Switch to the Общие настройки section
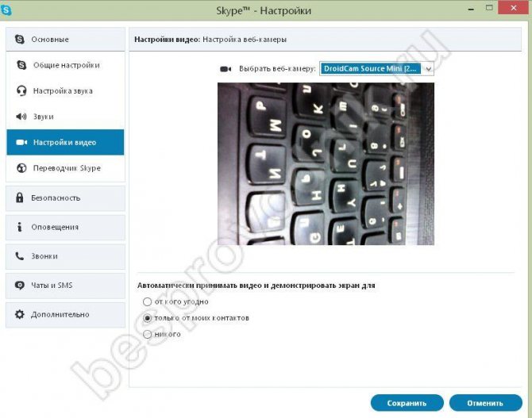 (x=65, y=65)
